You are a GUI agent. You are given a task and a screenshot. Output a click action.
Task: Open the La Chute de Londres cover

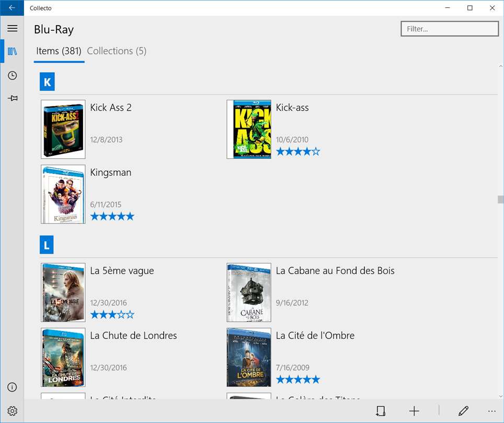tap(63, 357)
